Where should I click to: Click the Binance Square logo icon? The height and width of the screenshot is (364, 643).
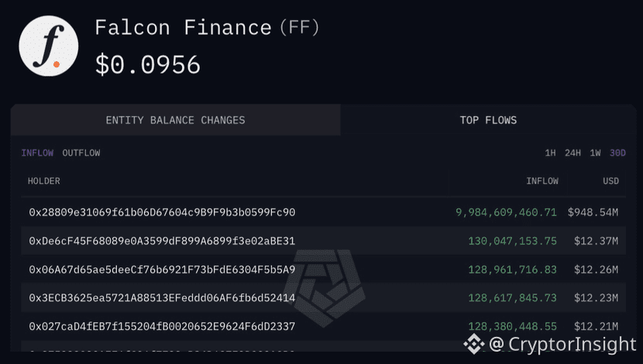tap(473, 343)
